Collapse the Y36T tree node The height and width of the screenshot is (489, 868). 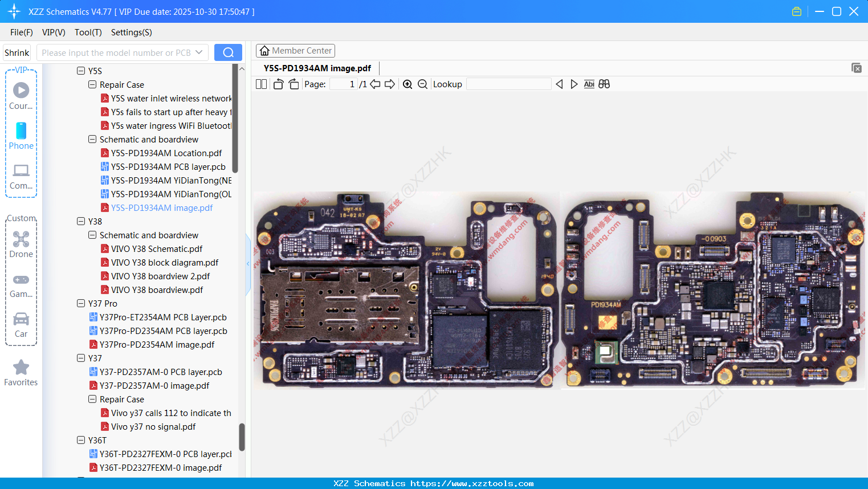pyautogui.click(x=81, y=440)
